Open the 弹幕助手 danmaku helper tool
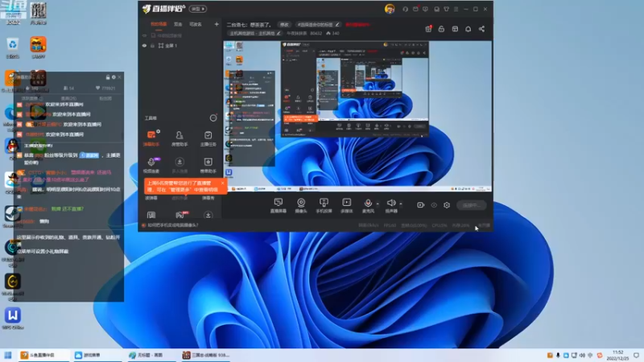Image resolution: width=644 pixels, height=362 pixels. 151,138
